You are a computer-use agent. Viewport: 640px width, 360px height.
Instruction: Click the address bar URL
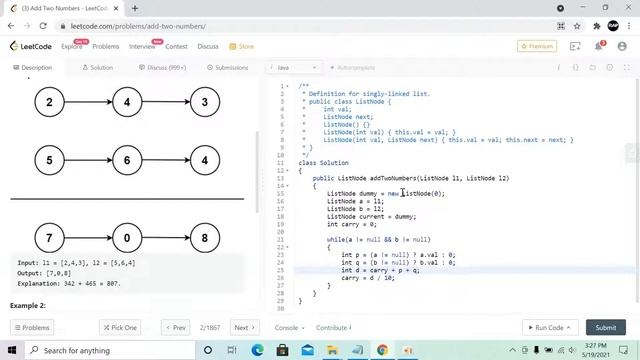pos(138,26)
